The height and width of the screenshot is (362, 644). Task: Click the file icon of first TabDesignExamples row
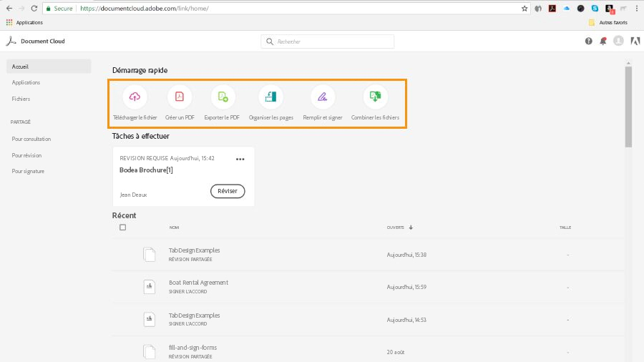pos(150,255)
